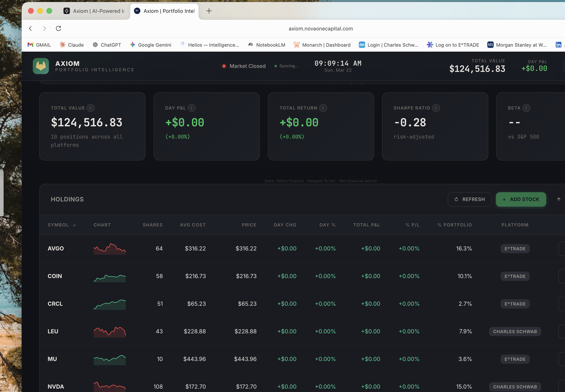Open the LinkedIn bookmark icon
Screen dimensions: 565x392
(558, 45)
